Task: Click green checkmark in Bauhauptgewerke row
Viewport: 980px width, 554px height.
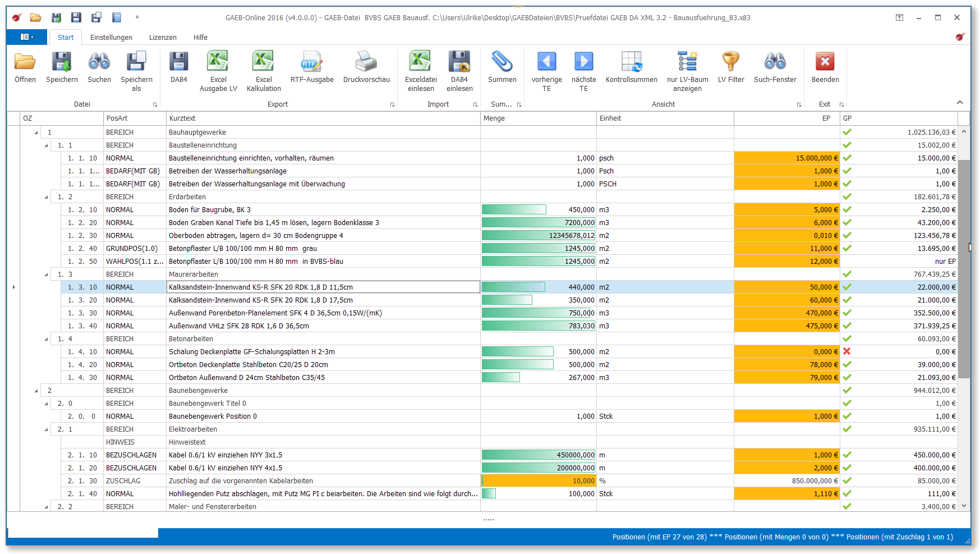Action: click(x=847, y=132)
